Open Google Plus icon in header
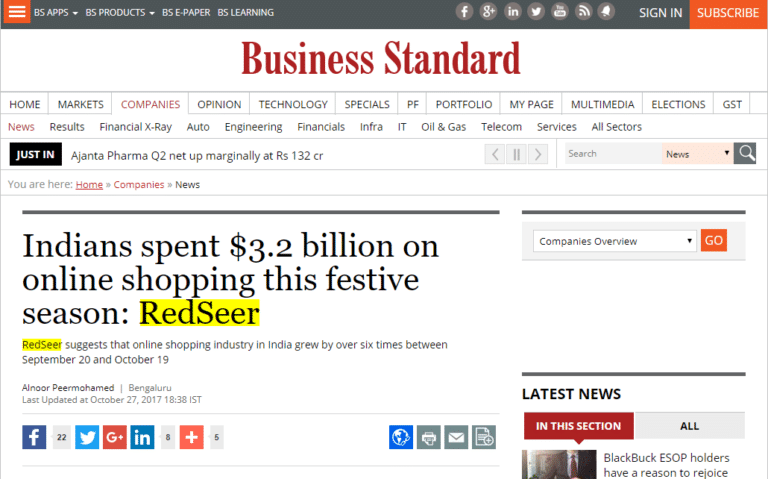 (488, 11)
